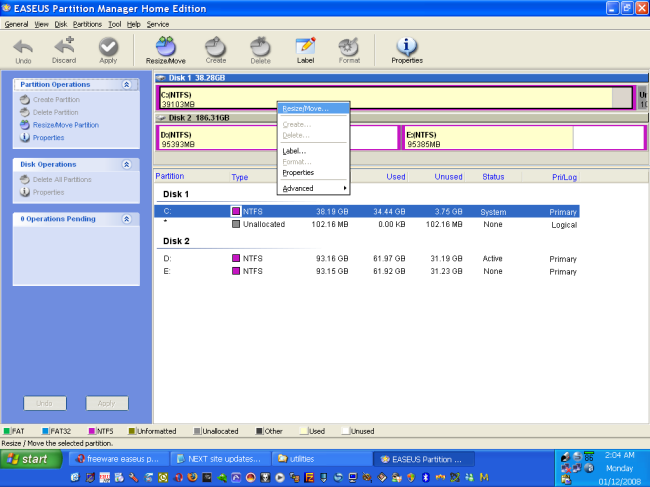
Task: Click the bottom Undo button in sidebar
Action: [45, 403]
